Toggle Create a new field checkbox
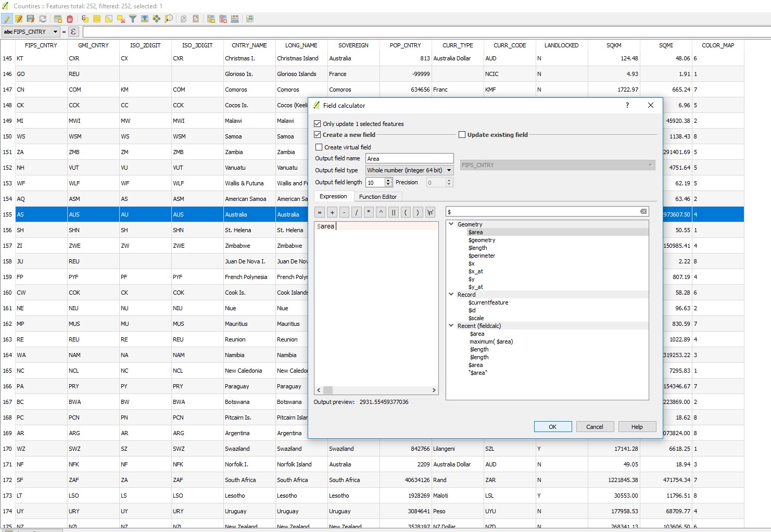Image resolution: width=771 pixels, height=532 pixels. pos(318,135)
